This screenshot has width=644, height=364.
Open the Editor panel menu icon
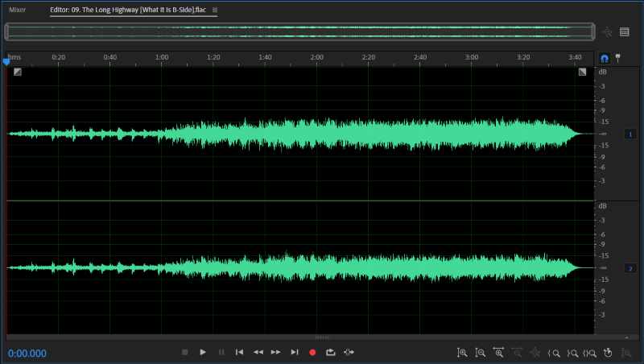coord(215,10)
